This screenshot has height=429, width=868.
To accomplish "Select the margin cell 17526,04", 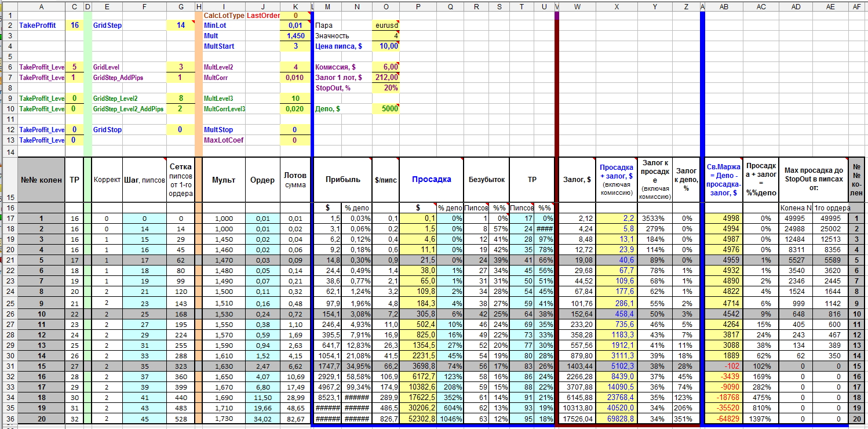I will (x=577, y=419).
